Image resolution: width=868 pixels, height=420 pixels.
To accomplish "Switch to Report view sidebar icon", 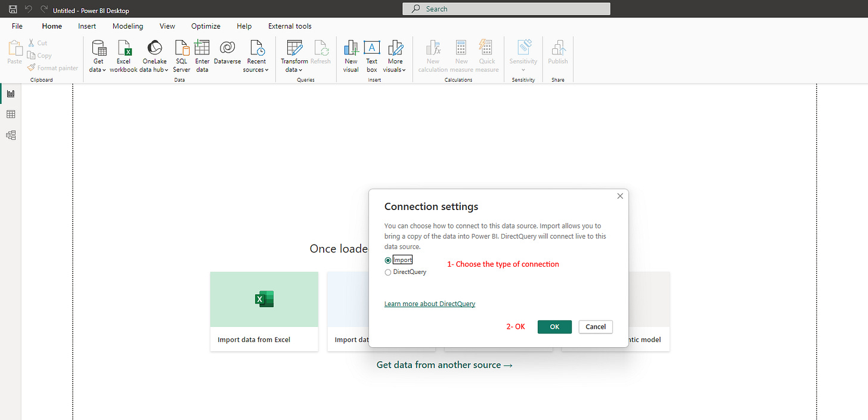I will coord(11,94).
